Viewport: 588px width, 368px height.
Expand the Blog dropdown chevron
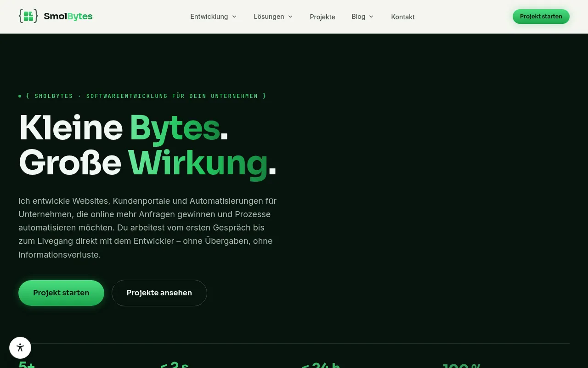point(371,17)
